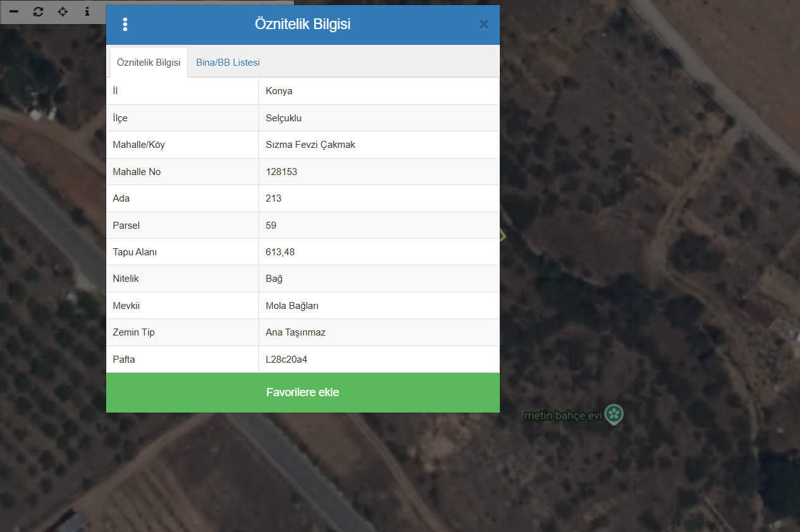Click the Nitelik value Bağ
The width and height of the screenshot is (800, 532).
coord(274,279)
